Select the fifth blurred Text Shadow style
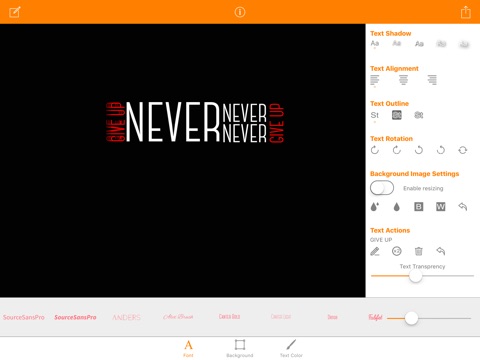Image resolution: width=480 pixels, height=360 pixels. (464, 44)
